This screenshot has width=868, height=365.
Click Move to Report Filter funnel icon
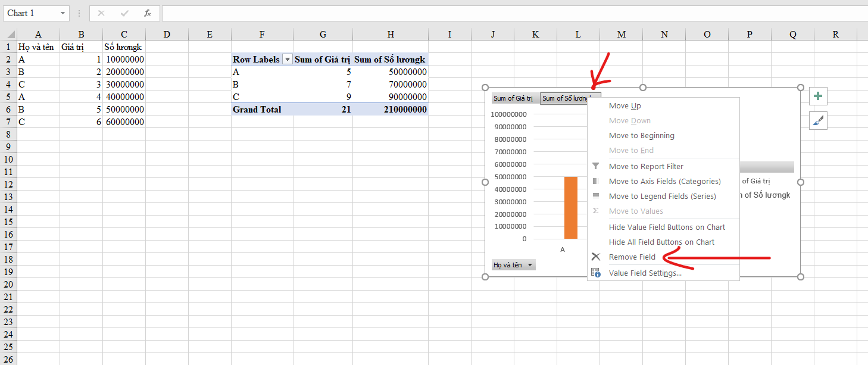(595, 166)
